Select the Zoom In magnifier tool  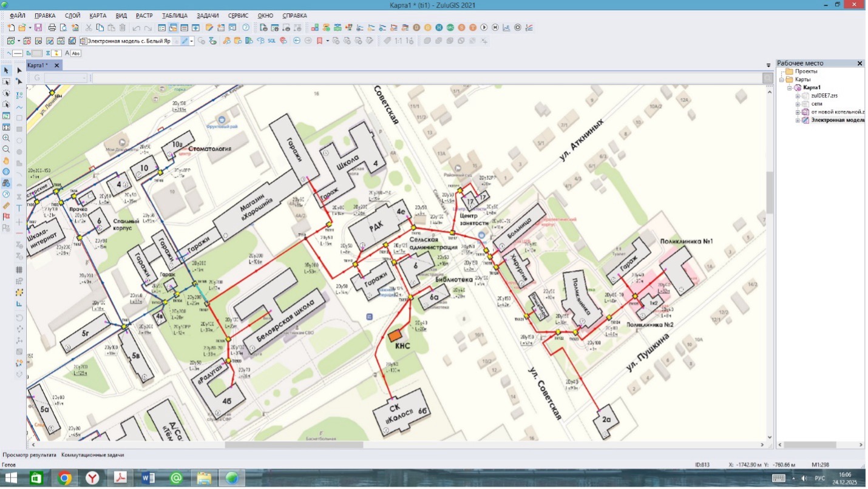pos(6,138)
